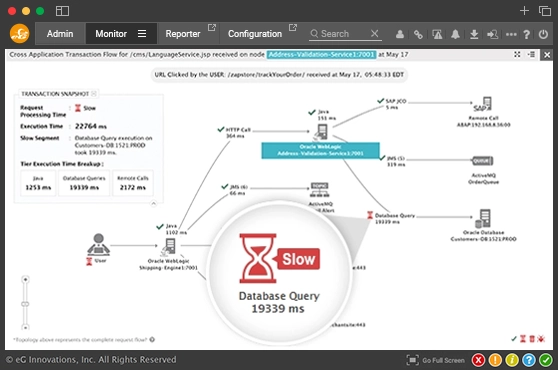Open the alarm bell notifications icon
558x370 pixels.
[x=455, y=35]
